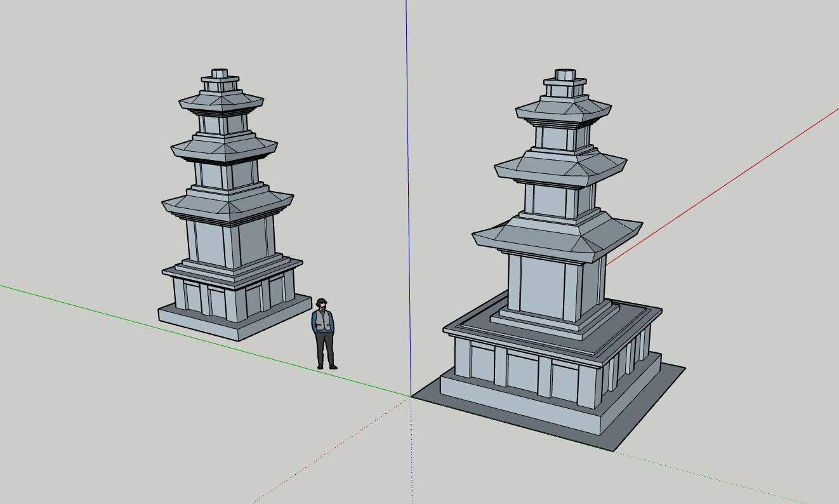Select the left pagoda's first-story front wall
Screen dimensions: 839x504
click(x=209, y=244)
